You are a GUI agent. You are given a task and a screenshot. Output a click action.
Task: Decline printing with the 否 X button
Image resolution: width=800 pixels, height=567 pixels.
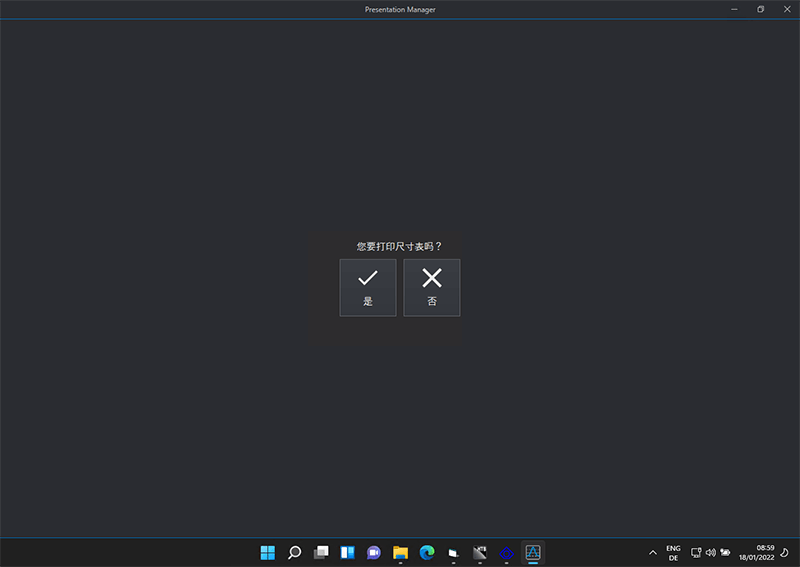coord(432,287)
